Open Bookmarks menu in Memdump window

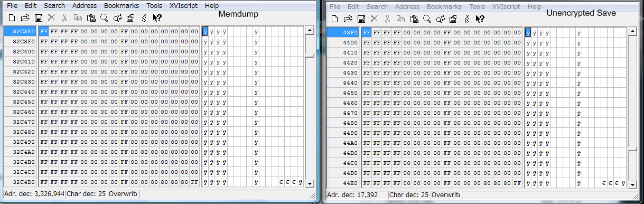[x=122, y=6]
